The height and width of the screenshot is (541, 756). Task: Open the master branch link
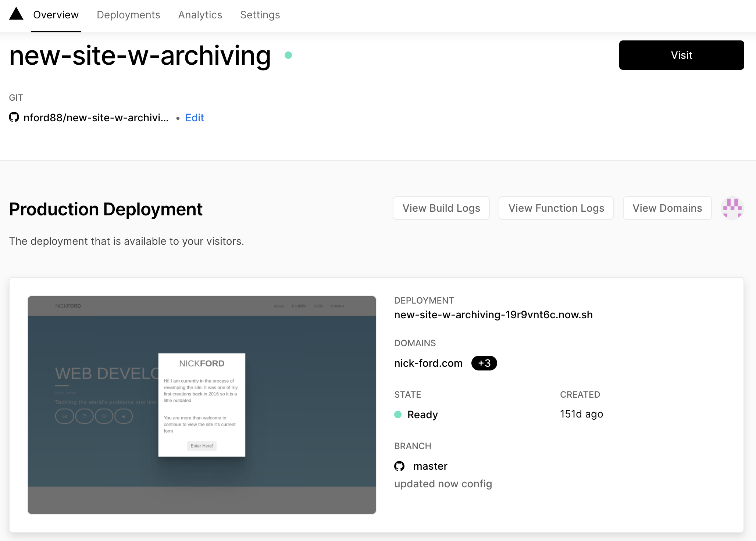430,466
